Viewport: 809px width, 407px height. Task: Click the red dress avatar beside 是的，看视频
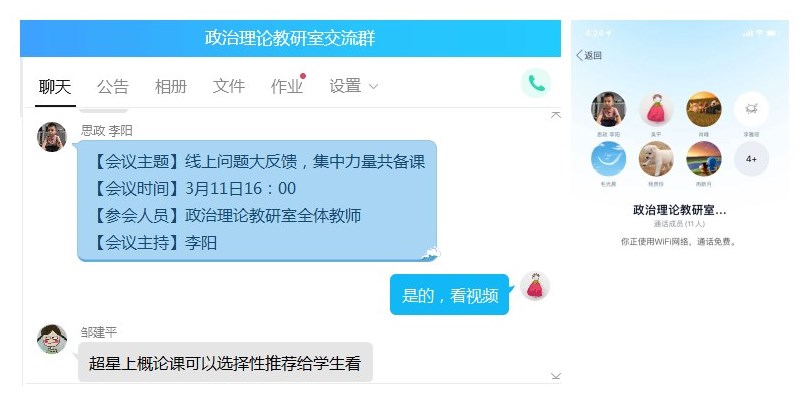tap(535, 286)
